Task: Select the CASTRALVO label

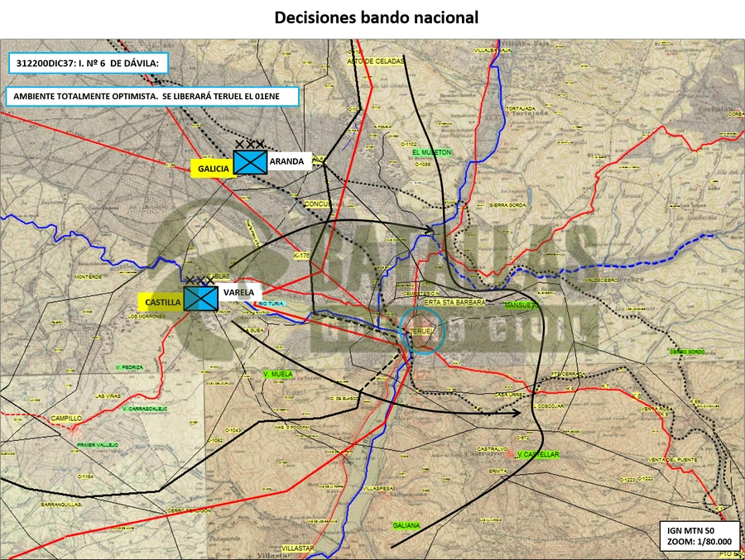Action: pos(492,449)
